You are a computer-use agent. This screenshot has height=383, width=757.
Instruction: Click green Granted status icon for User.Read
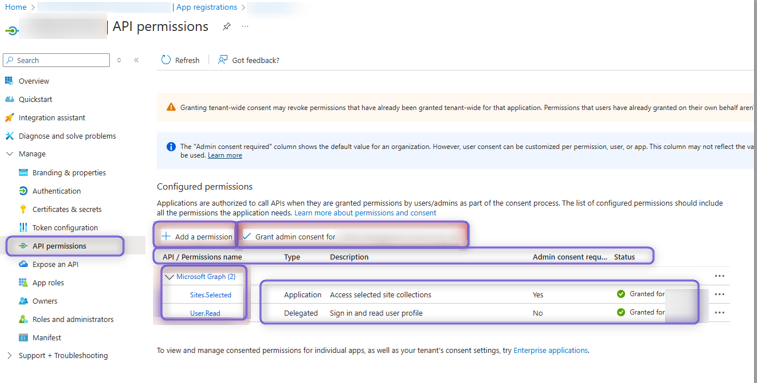pyautogui.click(x=621, y=312)
